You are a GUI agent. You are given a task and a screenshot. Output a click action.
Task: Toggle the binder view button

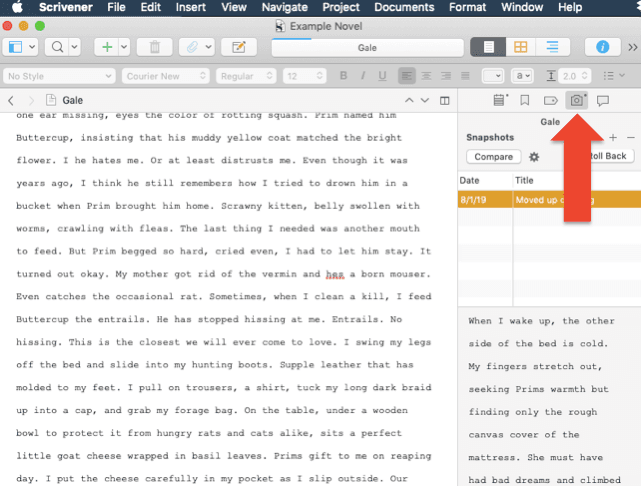[15, 47]
